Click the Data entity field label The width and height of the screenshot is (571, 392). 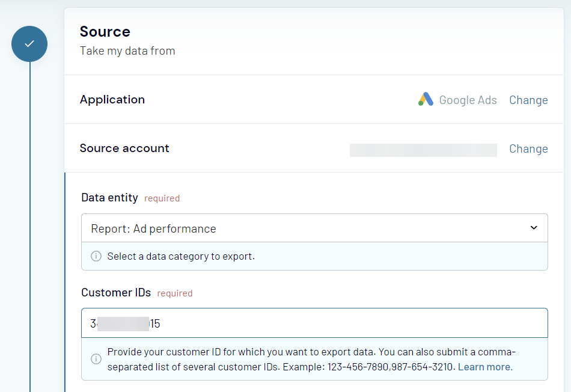(109, 197)
